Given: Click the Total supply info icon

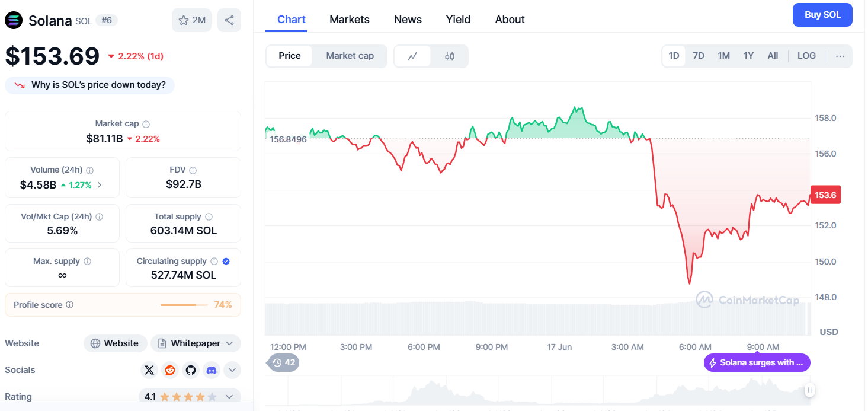Looking at the screenshot, I should (x=209, y=217).
